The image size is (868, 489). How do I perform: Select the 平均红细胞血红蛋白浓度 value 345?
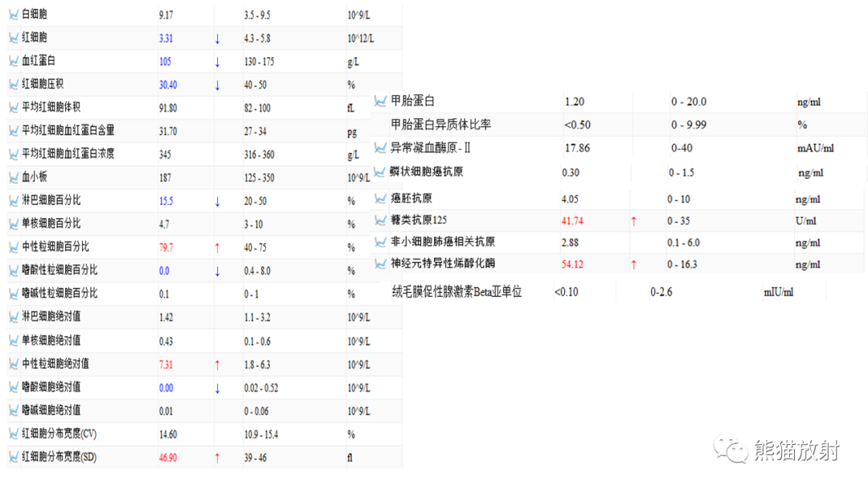(x=165, y=154)
